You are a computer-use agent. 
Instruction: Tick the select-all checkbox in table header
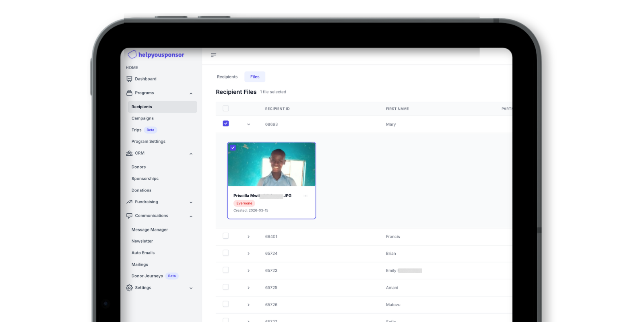226,108
